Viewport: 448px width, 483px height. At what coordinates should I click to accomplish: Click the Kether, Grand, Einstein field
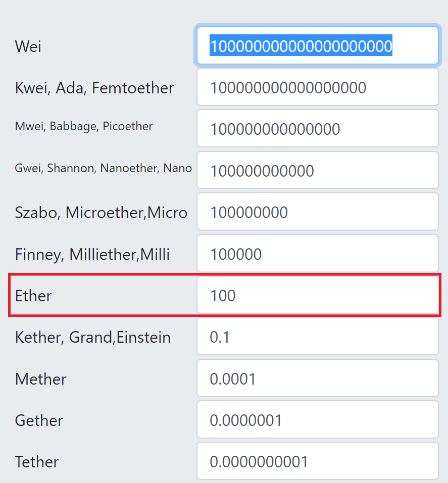pos(318,337)
